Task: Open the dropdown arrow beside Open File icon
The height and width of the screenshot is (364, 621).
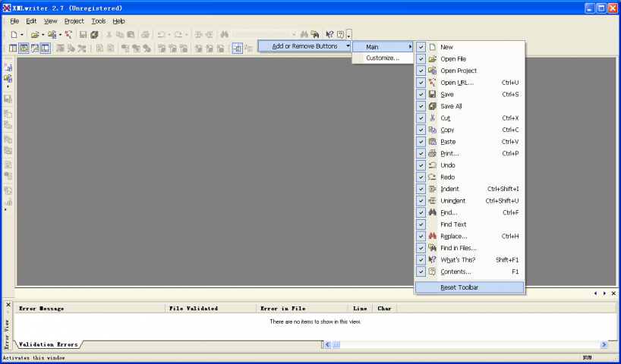Action: tap(43, 35)
